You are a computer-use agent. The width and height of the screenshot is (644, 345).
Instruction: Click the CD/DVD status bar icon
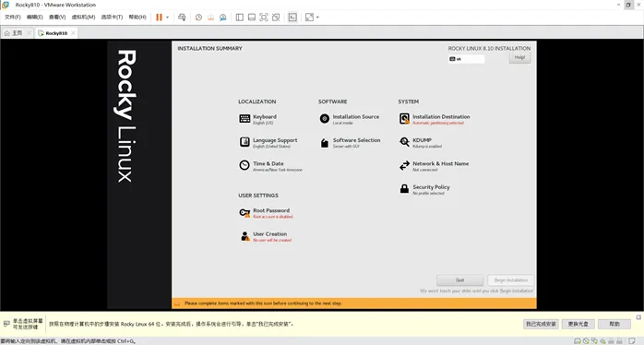click(586, 341)
